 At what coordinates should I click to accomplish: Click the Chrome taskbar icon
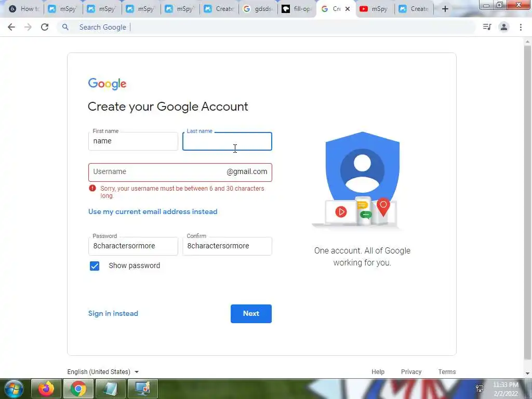pos(78,389)
